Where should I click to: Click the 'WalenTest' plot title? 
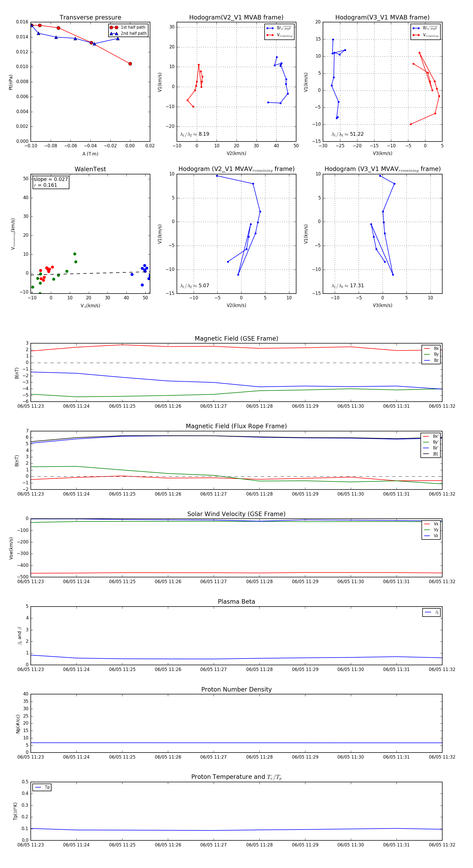[90, 169]
